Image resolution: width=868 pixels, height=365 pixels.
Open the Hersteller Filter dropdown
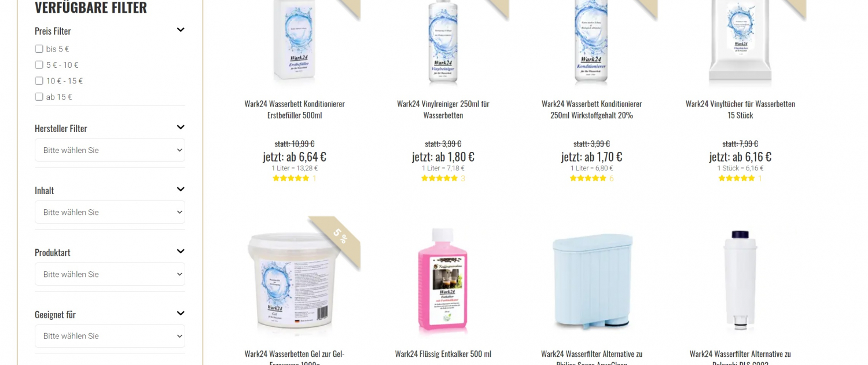[110, 150]
